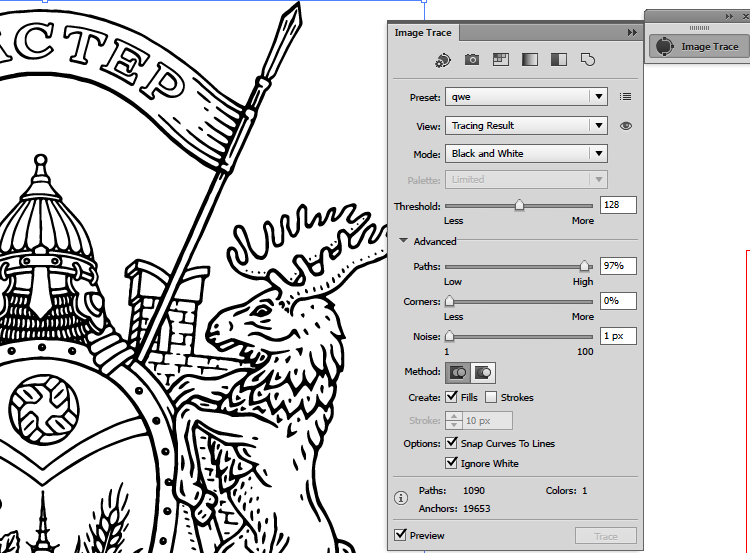Viewport: 750px width, 553px height.
Task: Apply the High Color camera preset
Action: click(x=472, y=60)
